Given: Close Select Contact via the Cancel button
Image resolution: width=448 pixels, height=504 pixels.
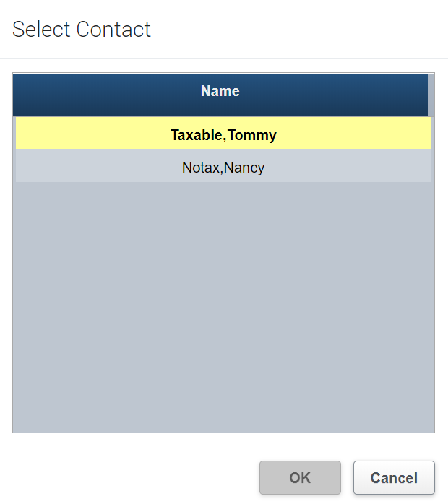Looking at the screenshot, I should [x=394, y=477].
